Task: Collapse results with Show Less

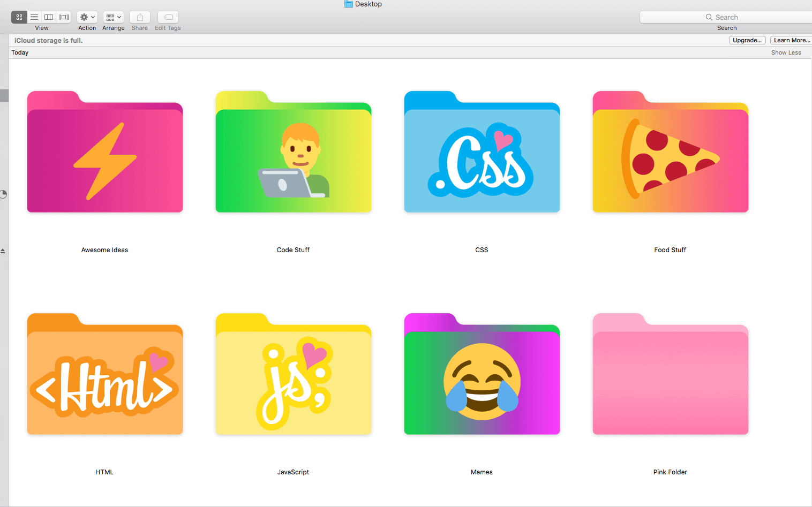Action: click(786, 52)
